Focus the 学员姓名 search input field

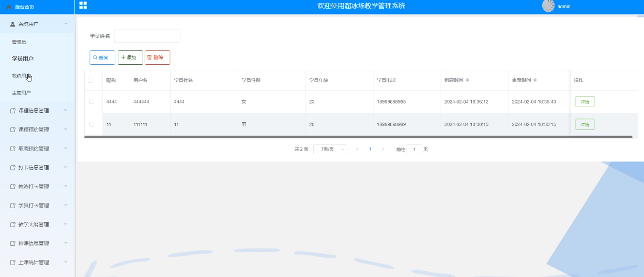pyautogui.click(x=147, y=36)
